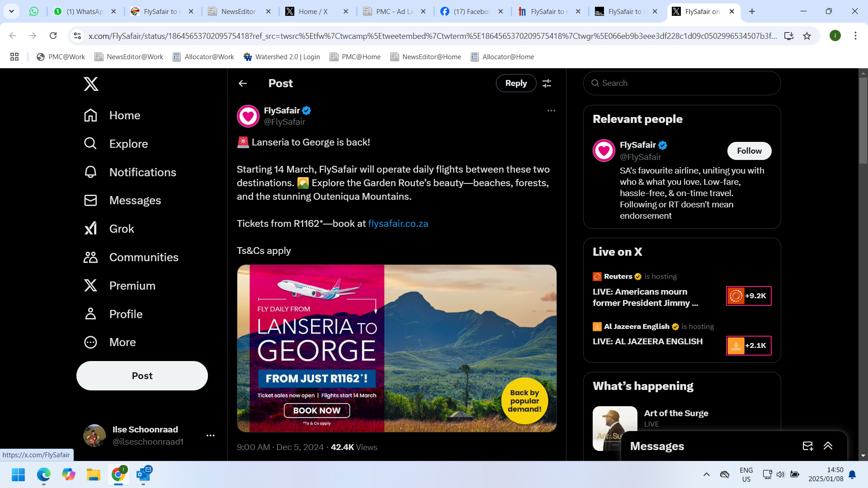
Task: Go back in browser history
Action: (x=12, y=36)
